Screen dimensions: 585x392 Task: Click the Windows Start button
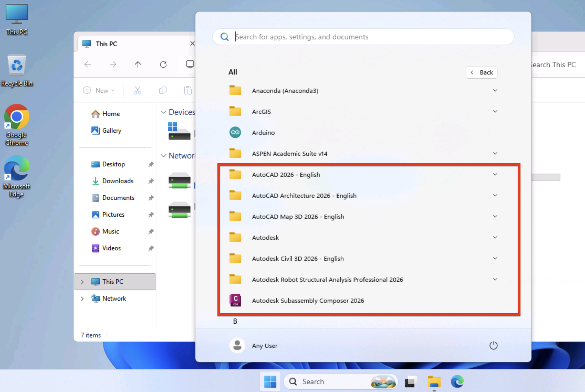click(x=270, y=381)
